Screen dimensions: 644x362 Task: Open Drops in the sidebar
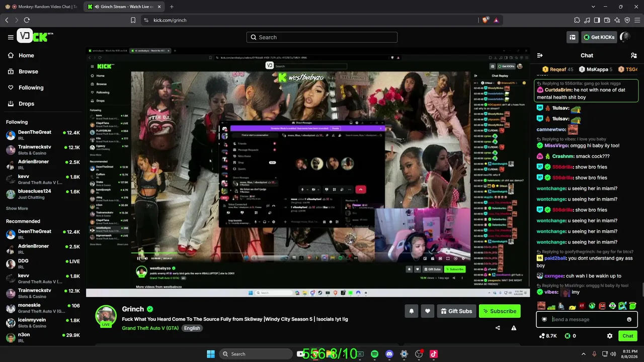pos(21,104)
